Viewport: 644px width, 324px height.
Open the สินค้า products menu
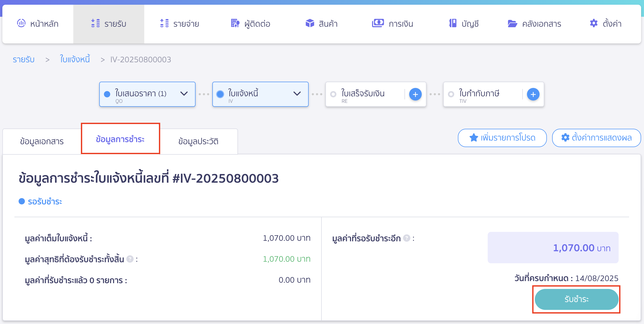pyautogui.click(x=321, y=24)
